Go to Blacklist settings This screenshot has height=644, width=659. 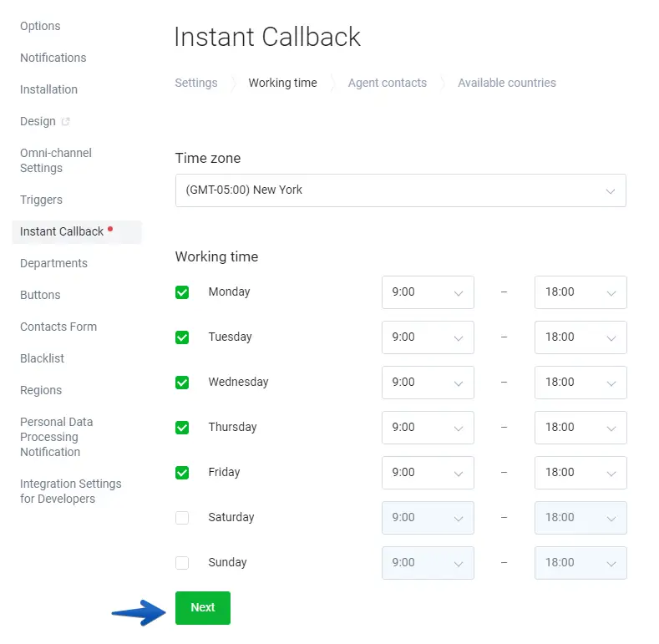tap(43, 358)
